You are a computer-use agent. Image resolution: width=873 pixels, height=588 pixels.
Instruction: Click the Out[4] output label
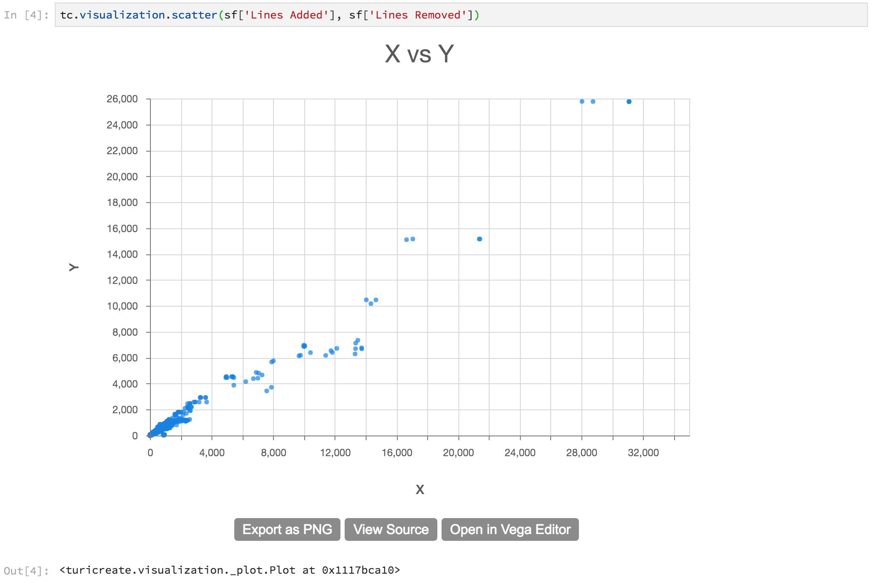coord(26,570)
